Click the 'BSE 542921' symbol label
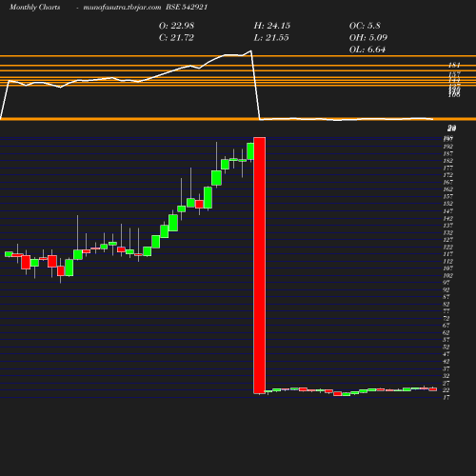This screenshot has height=476, width=476. pyautogui.click(x=187, y=7)
